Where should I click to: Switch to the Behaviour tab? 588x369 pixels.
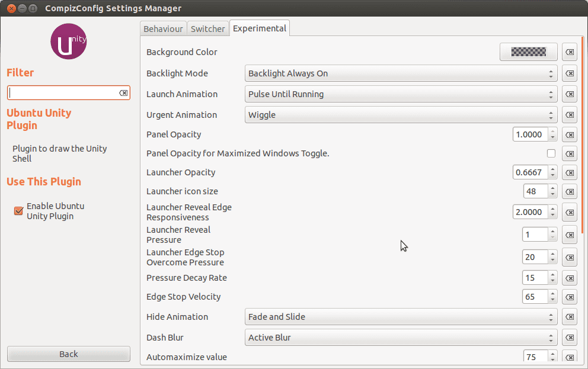[163, 28]
